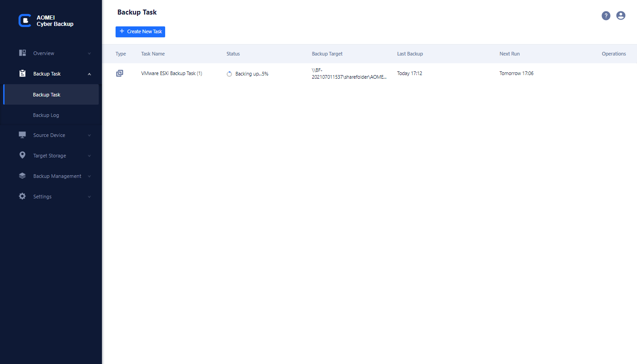Expand the Overview chevron
This screenshot has height=364, width=637.
tap(89, 54)
